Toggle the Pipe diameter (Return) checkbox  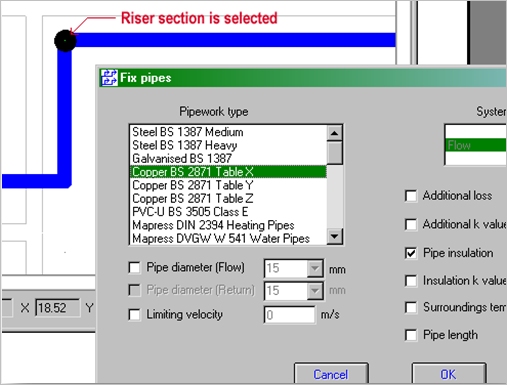pyautogui.click(x=134, y=290)
